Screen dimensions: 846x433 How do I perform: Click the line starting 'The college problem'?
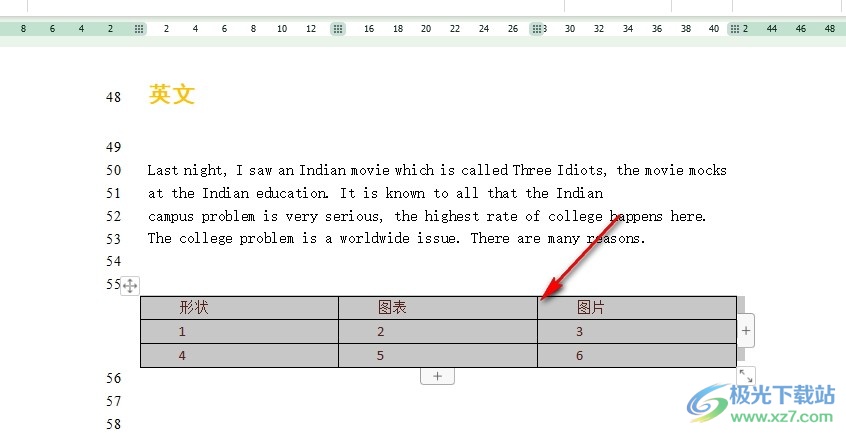[397, 238]
